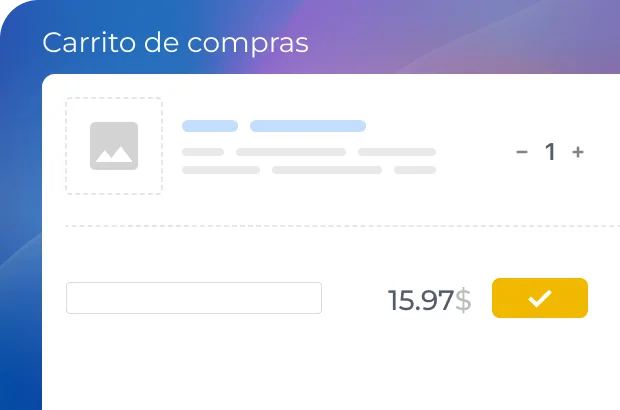This screenshot has width=620, height=410.
Task: Click the shortest gray bar in upper description row
Action: [x=203, y=152]
